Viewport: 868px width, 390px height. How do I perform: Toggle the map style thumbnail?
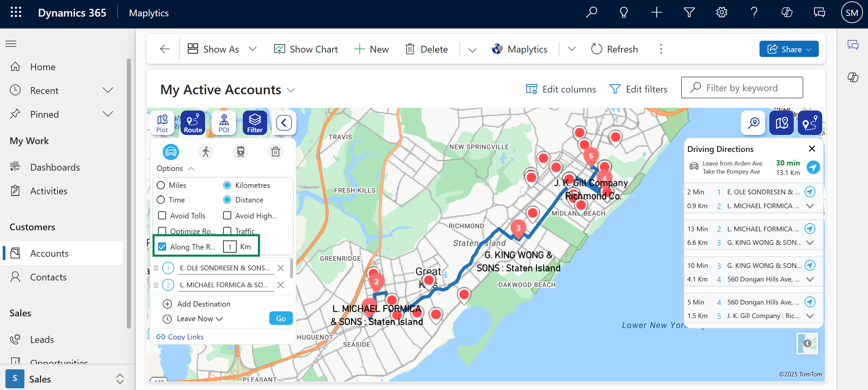807,344
